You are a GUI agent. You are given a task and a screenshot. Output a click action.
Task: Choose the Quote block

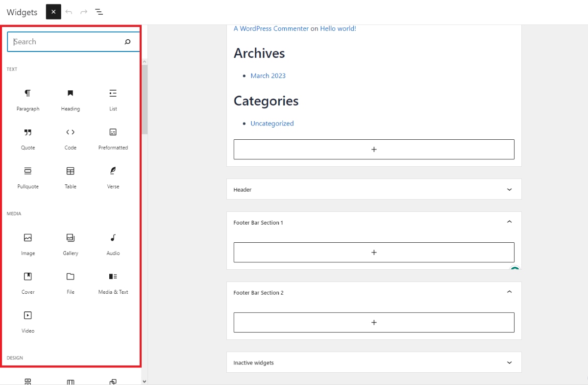coord(27,138)
